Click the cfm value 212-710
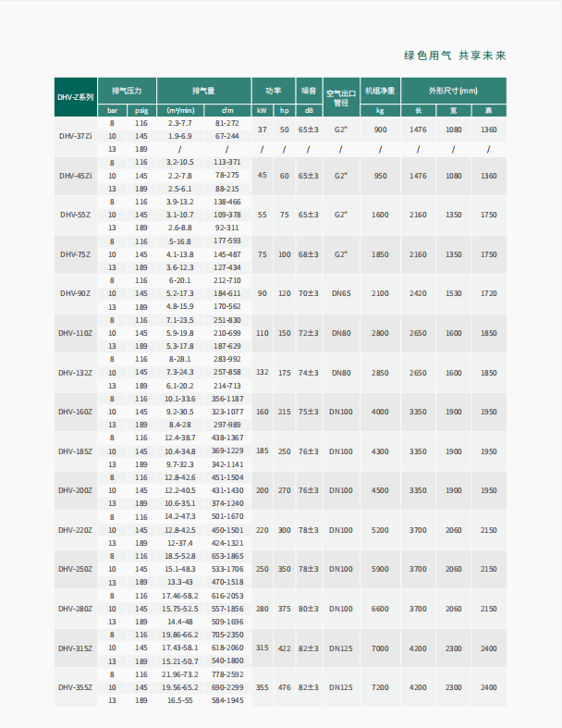 coord(227,280)
